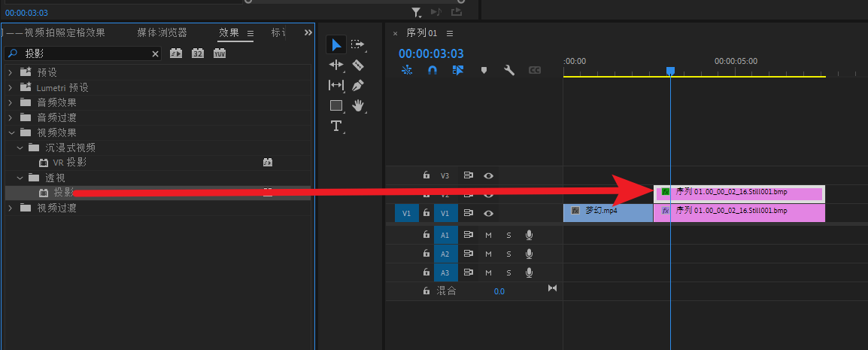Toggle timeline snapping magnet
The image size is (868, 350).
(432, 70)
